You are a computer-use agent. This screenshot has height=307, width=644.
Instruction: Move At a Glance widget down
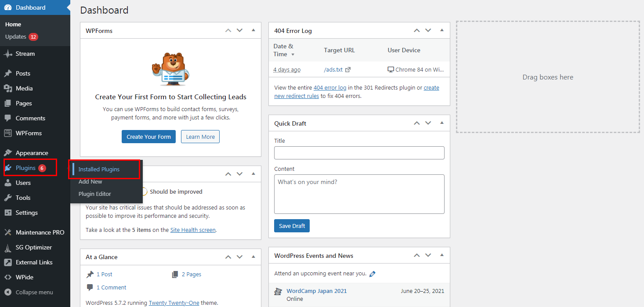pos(239,256)
